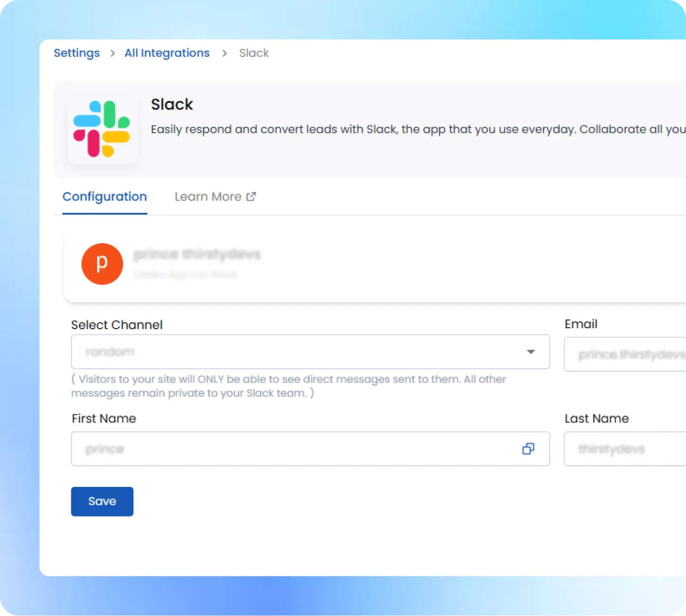Open the Settings breadcrumb link
686x616 pixels.
77,53
